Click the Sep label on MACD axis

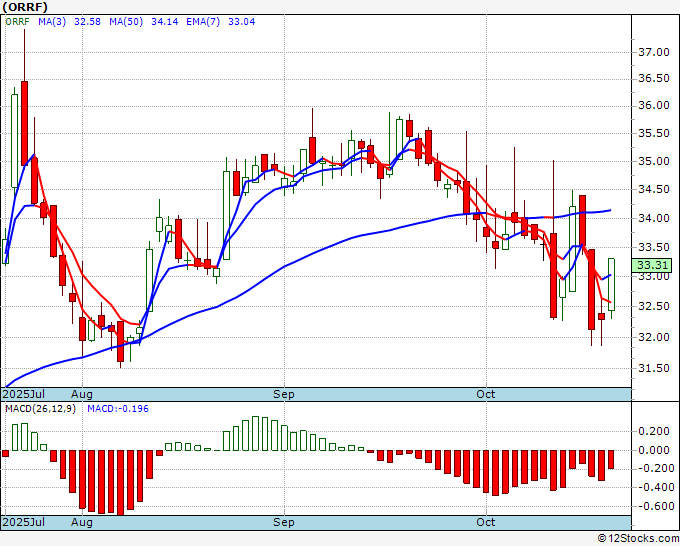click(284, 522)
